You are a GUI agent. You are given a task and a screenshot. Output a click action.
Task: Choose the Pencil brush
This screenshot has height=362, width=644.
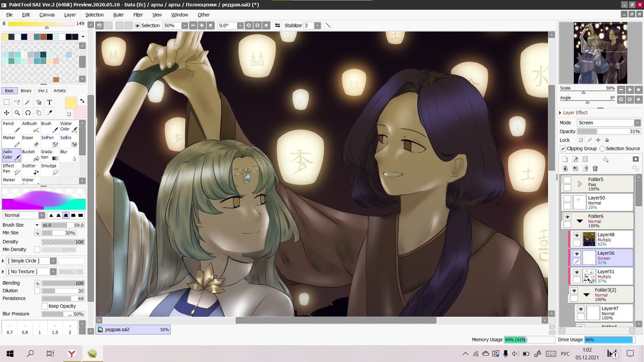tap(11, 127)
